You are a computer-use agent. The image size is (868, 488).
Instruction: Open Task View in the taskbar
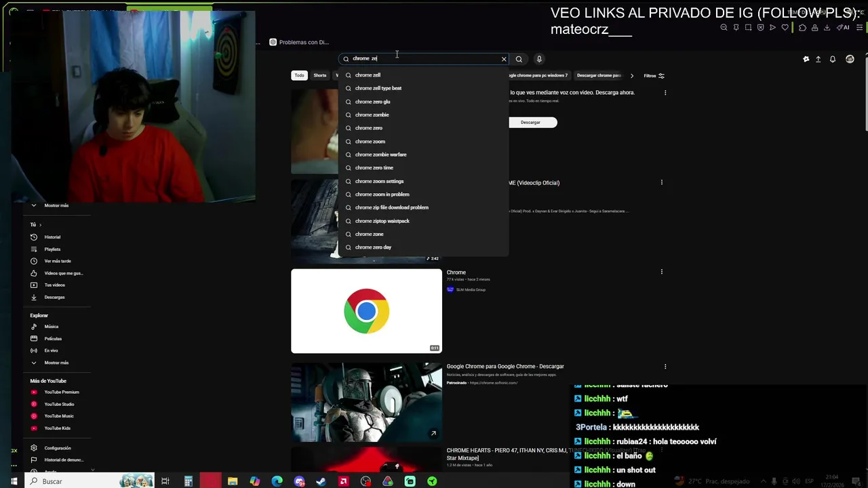[x=165, y=481]
